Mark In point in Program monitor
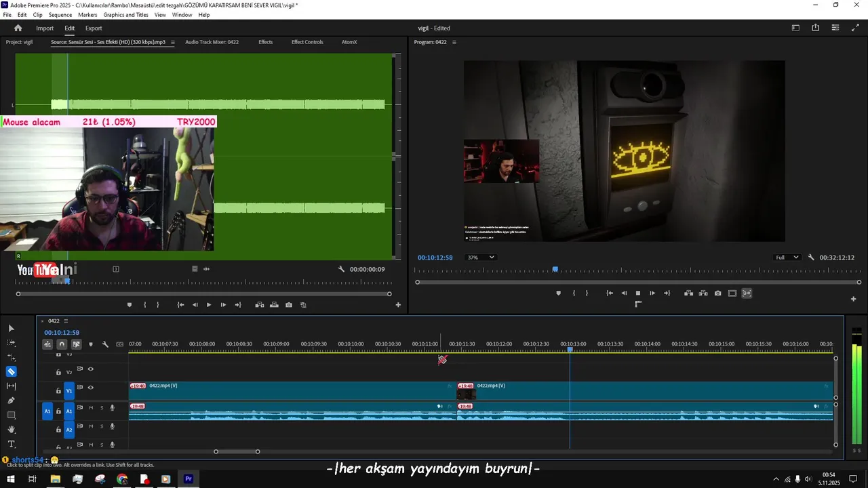 [x=574, y=293]
